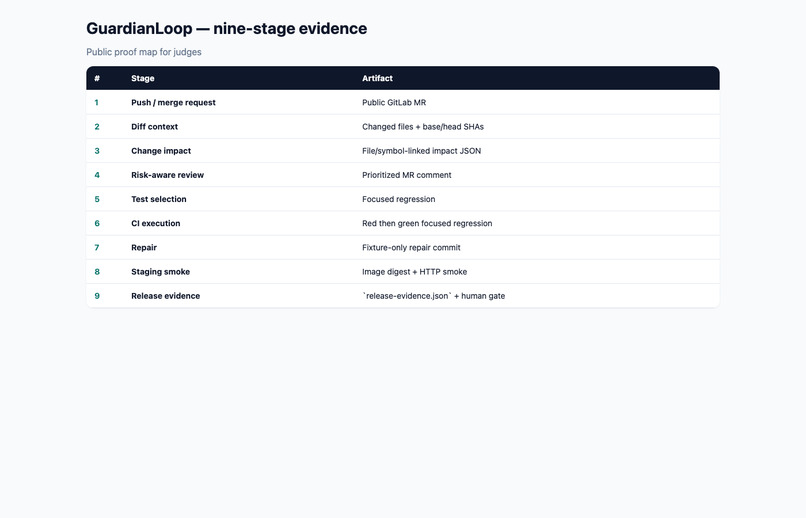This screenshot has height=518, width=806.
Task: Select the Push / merge request cell
Action: tap(173, 102)
